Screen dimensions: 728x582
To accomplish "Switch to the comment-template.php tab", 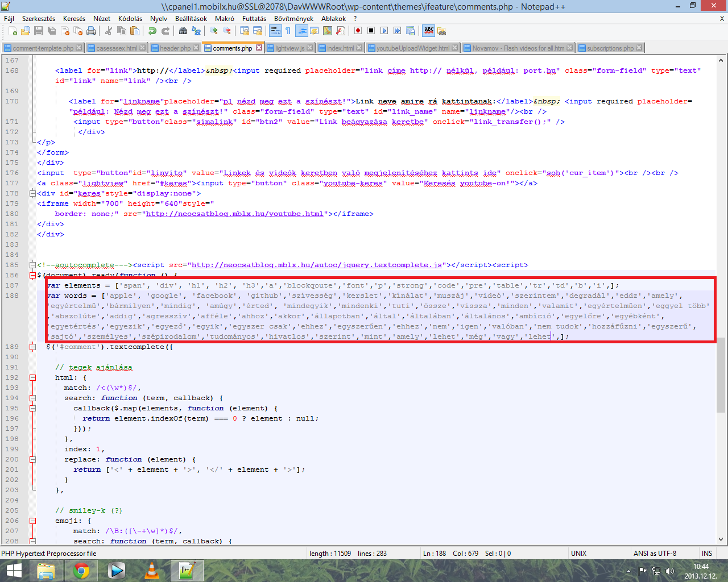I will (43, 48).
